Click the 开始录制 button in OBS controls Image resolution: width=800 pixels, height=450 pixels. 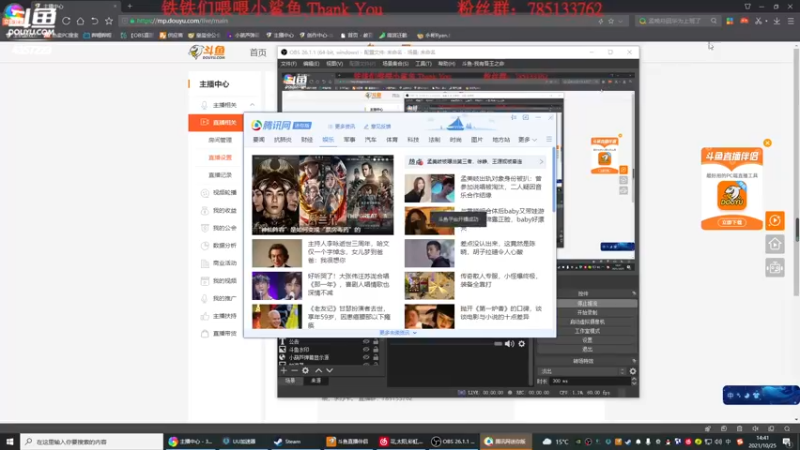[587, 312]
